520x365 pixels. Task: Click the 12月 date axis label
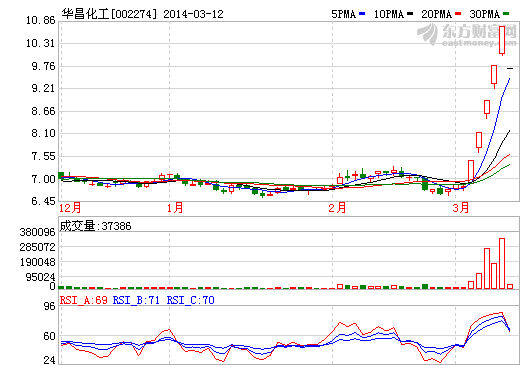[x=70, y=208]
